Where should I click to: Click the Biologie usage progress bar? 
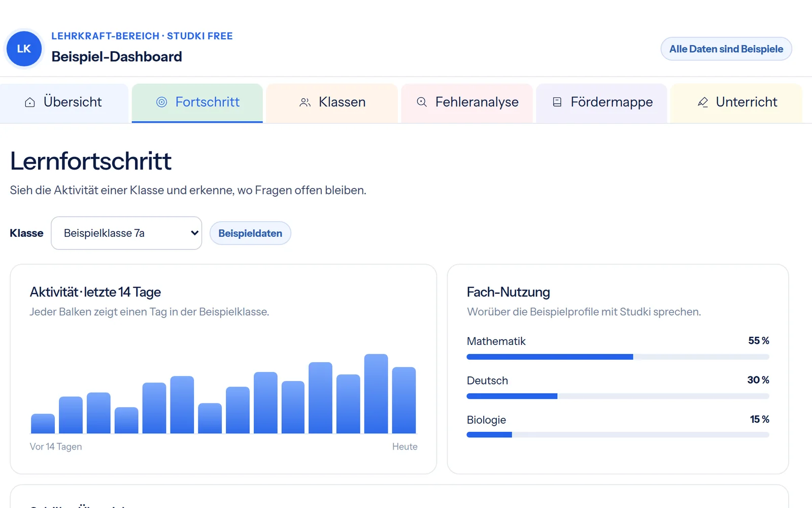click(618, 435)
